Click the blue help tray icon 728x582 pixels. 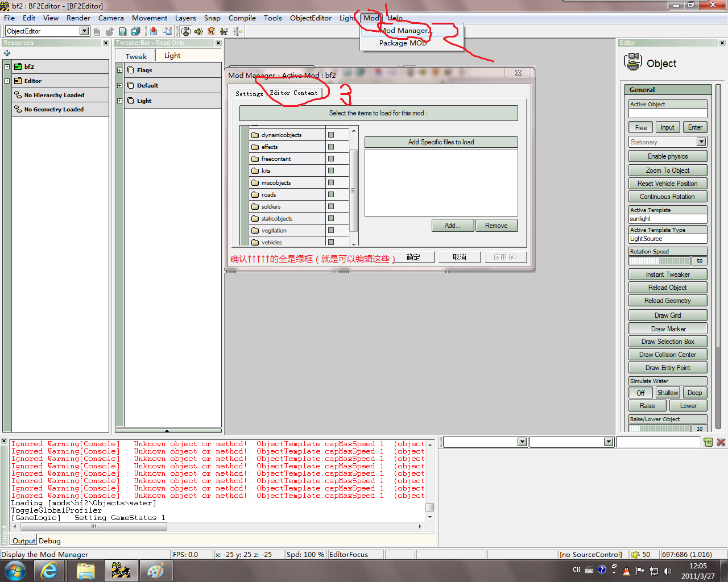(602, 569)
